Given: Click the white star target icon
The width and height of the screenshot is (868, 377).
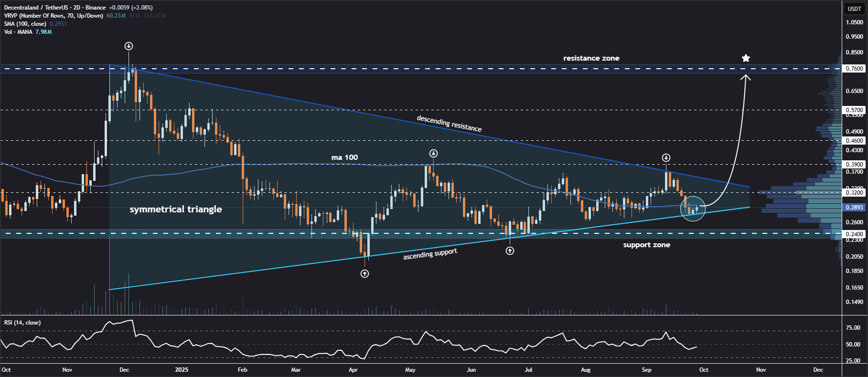Looking at the screenshot, I should pos(746,58).
